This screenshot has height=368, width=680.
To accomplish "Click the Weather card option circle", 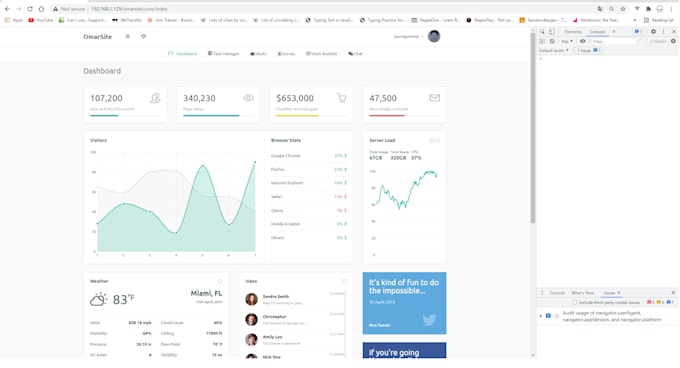I will (x=220, y=281).
